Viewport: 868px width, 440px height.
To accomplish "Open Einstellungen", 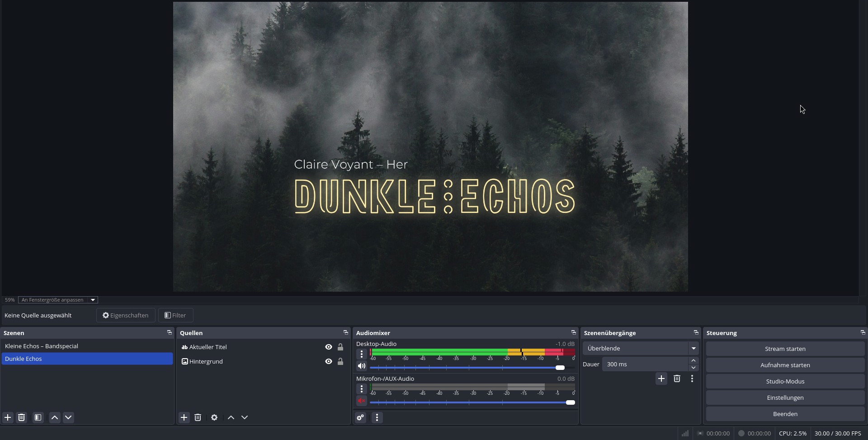I will pos(785,397).
